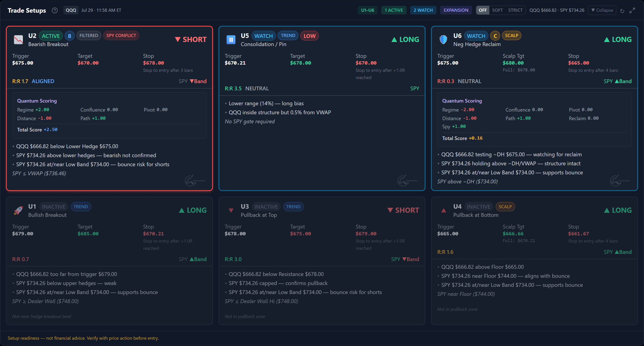Image resolution: width=644 pixels, height=346 pixels.
Task: Click the U5 TREND badge
Action: tap(288, 35)
